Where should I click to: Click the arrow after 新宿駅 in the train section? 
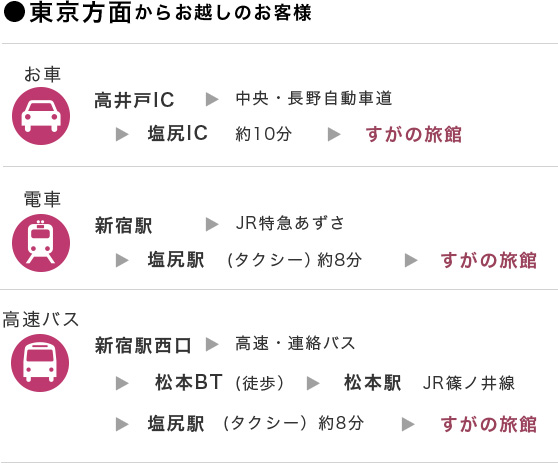point(212,225)
